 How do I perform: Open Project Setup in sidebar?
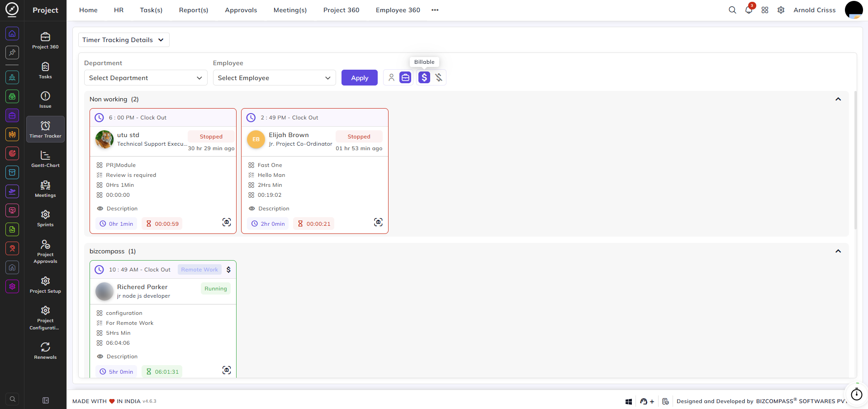pos(45,285)
